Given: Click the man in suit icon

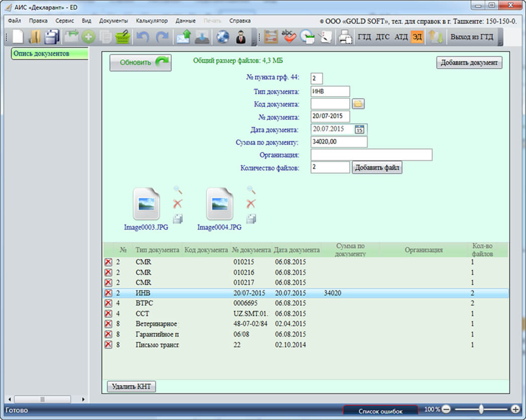Looking at the screenshot, I should click(x=241, y=37).
